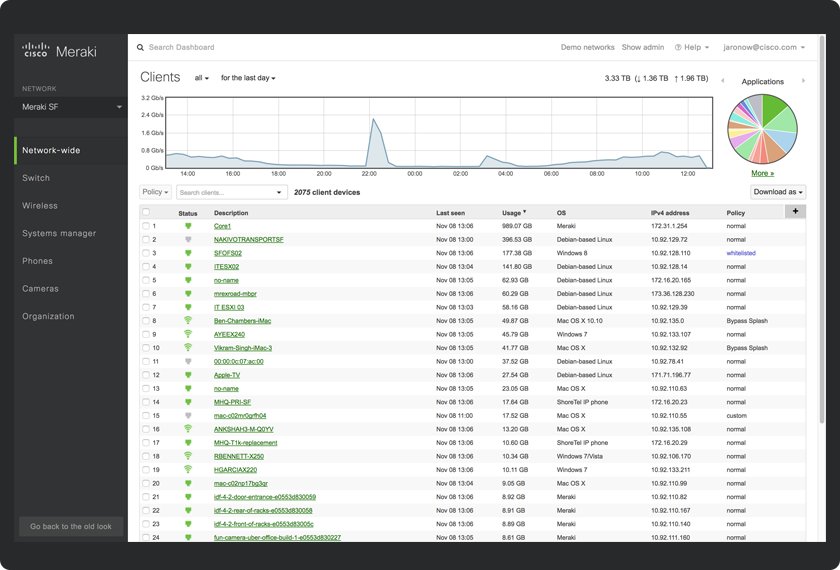Screen dimensions: 840x570
Task: Open the Switch sidebar section
Action: pos(36,178)
